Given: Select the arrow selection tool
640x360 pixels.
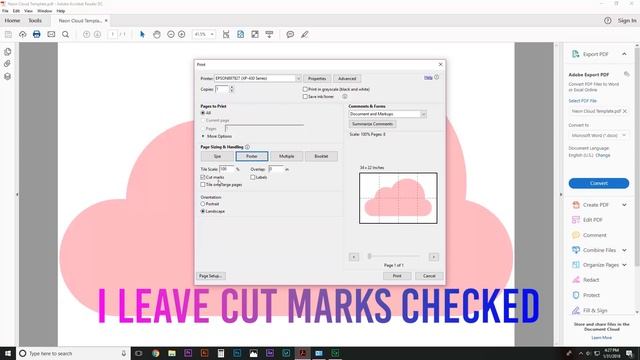Looking at the screenshot, I should (x=142, y=35).
